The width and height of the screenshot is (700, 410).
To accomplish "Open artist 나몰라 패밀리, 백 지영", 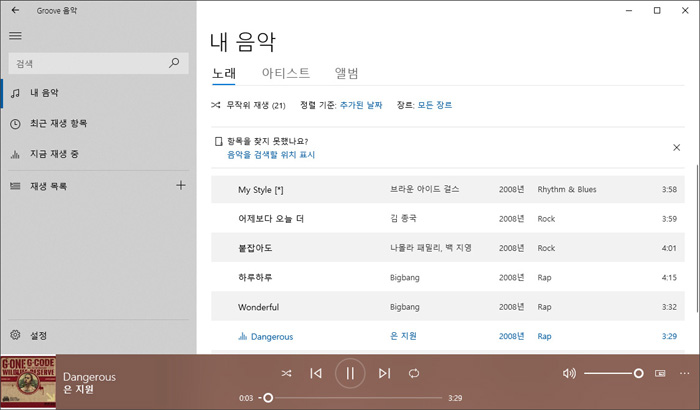I will point(431,248).
